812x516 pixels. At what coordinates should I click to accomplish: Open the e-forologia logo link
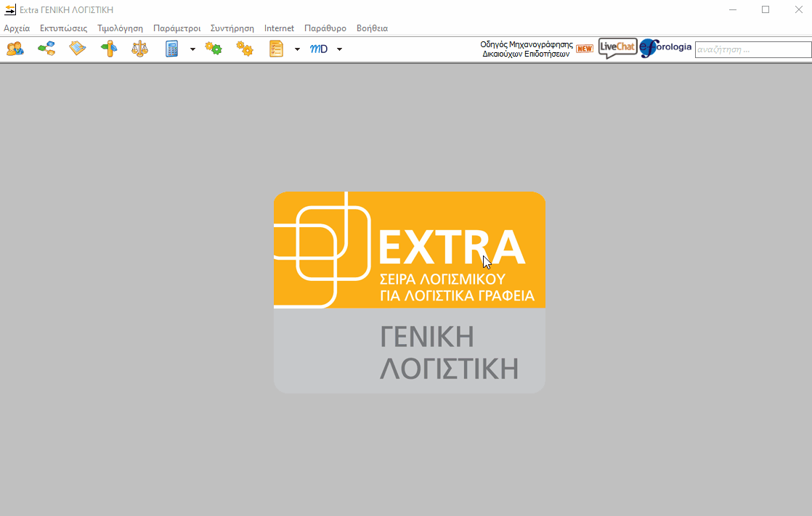(665, 49)
